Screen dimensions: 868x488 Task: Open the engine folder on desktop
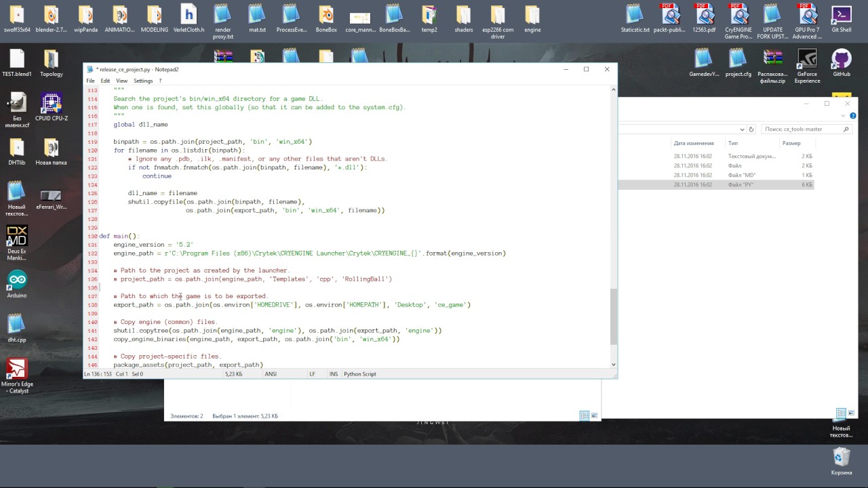[x=532, y=19]
